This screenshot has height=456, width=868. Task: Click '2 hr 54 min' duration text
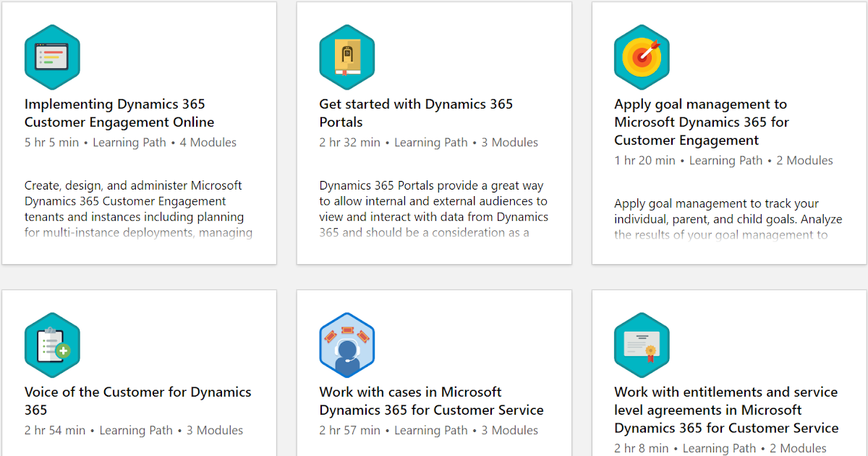55,430
